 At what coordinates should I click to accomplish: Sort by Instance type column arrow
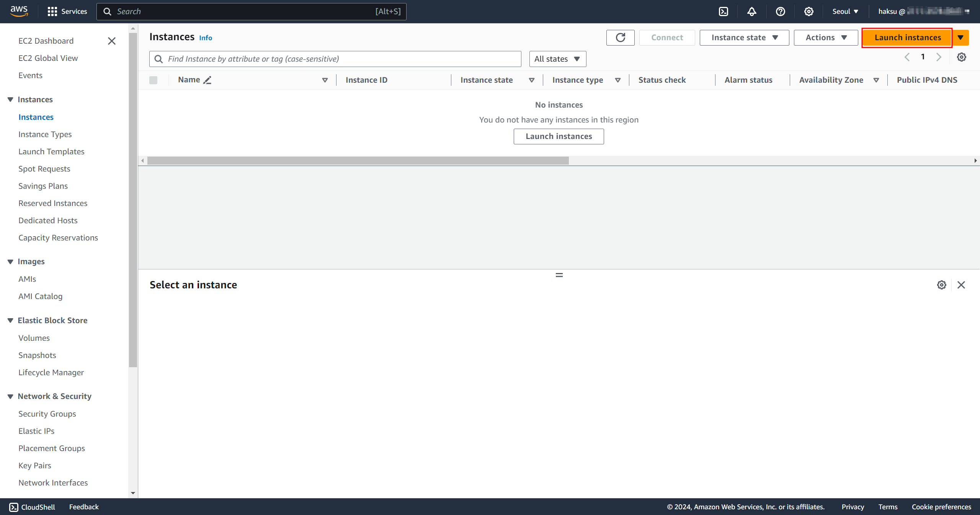[x=617, y=80]
